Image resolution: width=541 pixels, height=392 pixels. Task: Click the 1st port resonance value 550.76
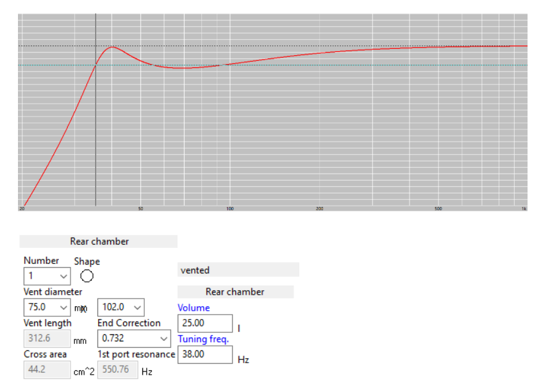(117, 370)
